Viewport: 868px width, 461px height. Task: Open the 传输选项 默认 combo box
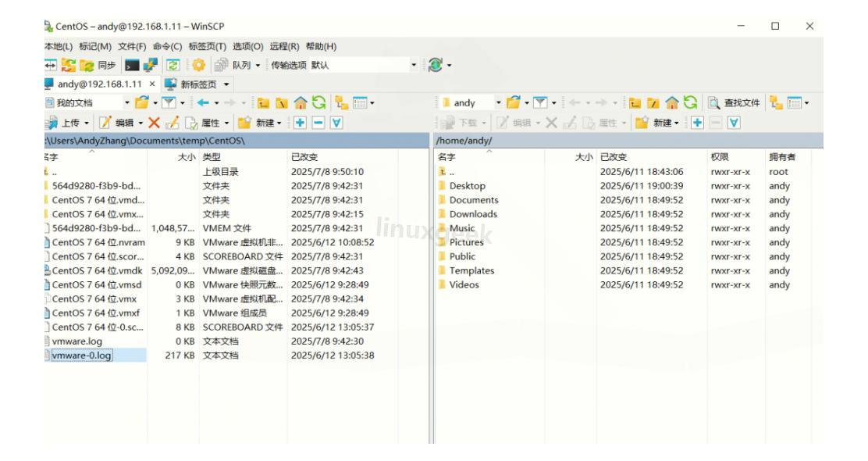coord(343,66)
